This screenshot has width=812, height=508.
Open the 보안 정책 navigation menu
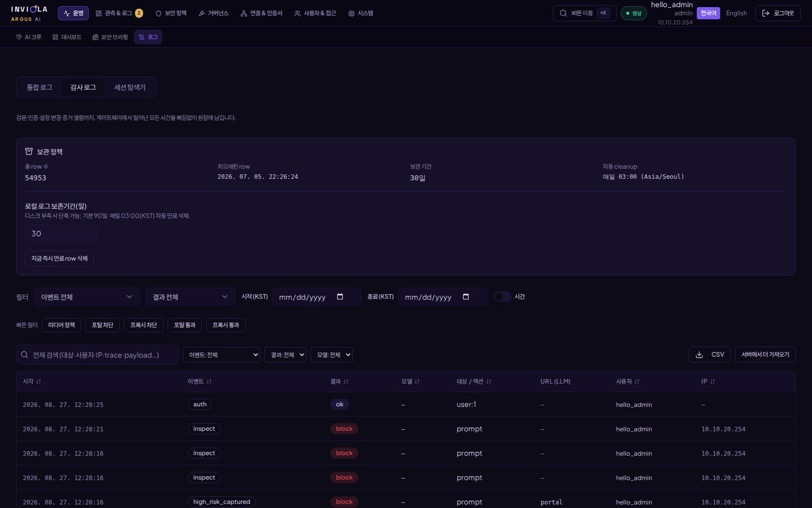(x=171, y=13)
